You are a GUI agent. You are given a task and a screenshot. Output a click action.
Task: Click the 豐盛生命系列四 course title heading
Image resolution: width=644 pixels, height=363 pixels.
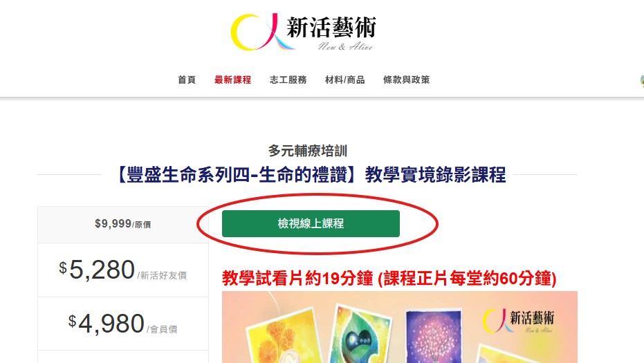(312, 174)
